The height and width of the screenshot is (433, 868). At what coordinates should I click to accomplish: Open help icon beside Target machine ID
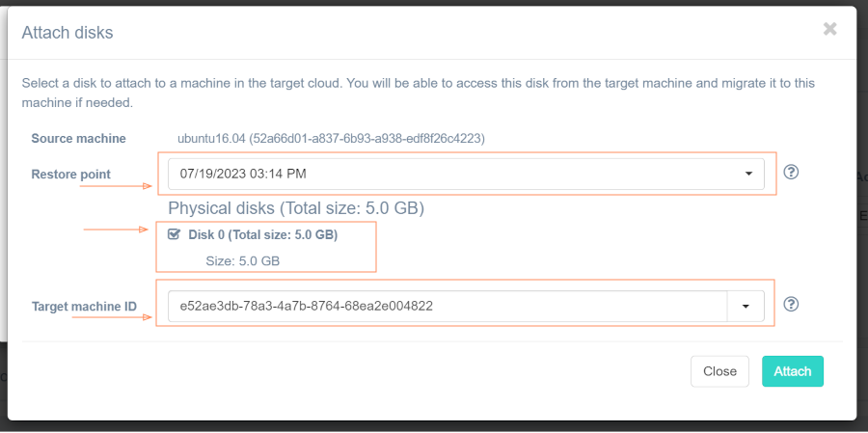coord(791,305)
